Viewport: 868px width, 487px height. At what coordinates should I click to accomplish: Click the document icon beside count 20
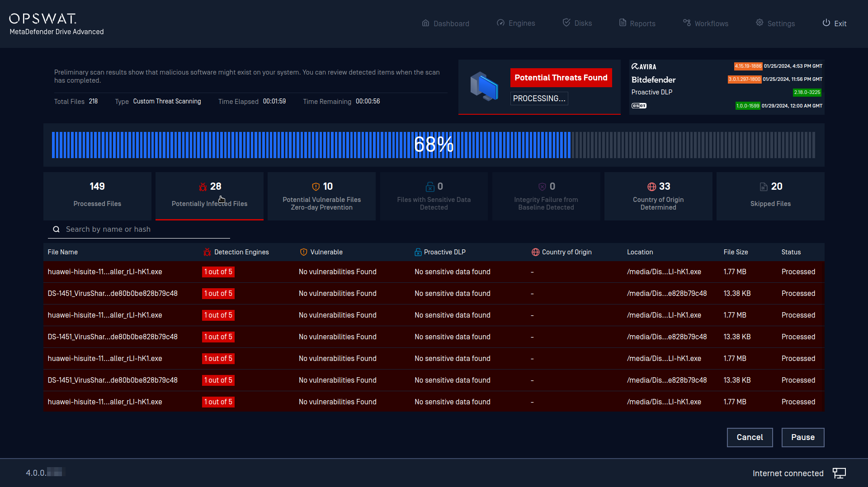click(764, 187)
